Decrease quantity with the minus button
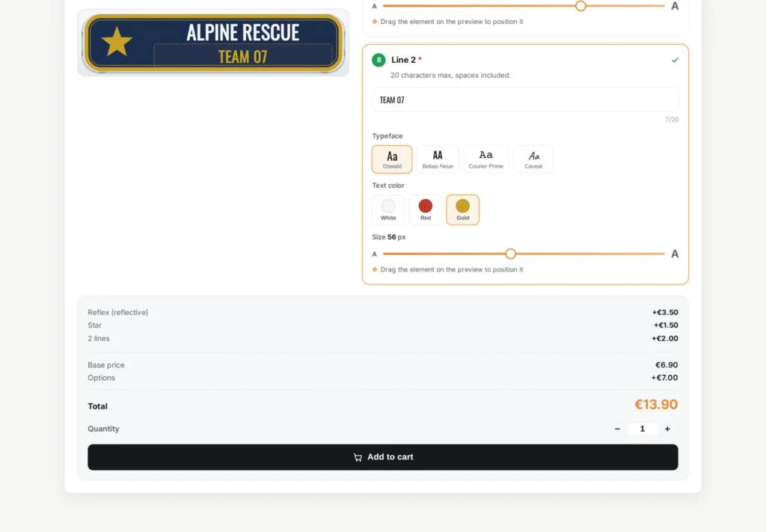 617,429
